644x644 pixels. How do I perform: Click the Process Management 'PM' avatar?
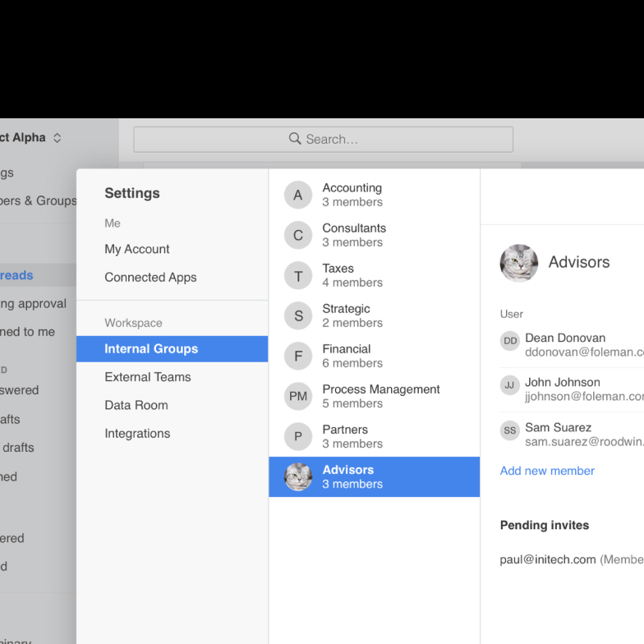pyautogui.click(x=298, y=397)
